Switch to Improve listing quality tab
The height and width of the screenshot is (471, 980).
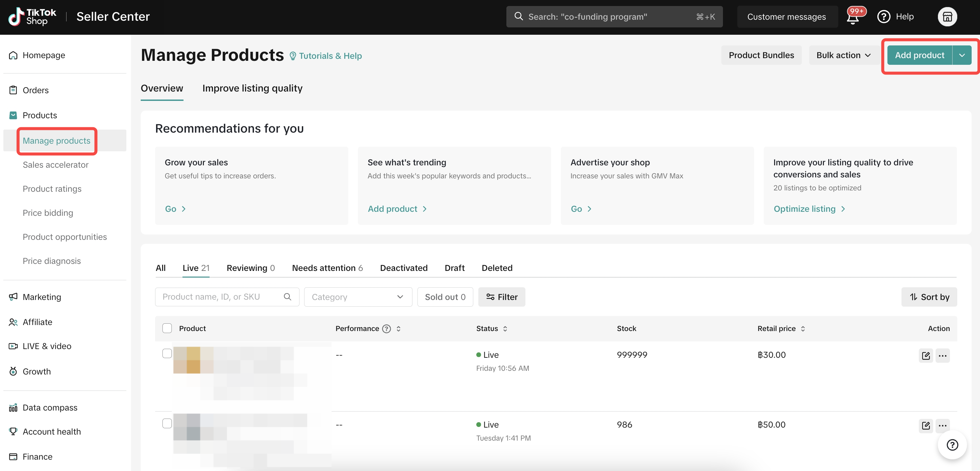[252, 88]
